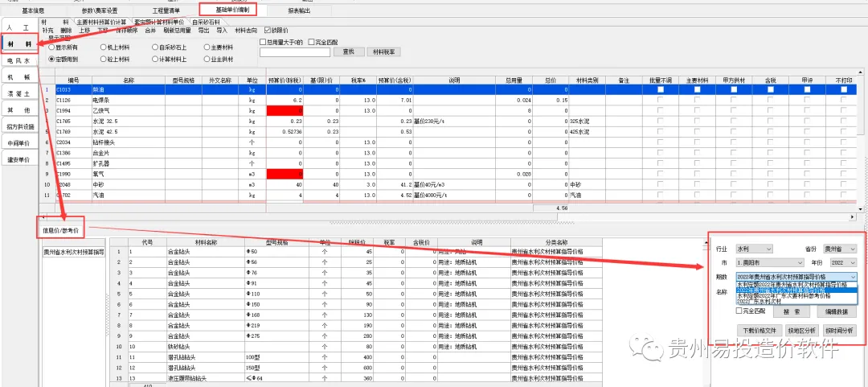Enable the 总用量大于0的 checkbox
Viewport: 868px width, 387px height.
[x=263, y=42]
